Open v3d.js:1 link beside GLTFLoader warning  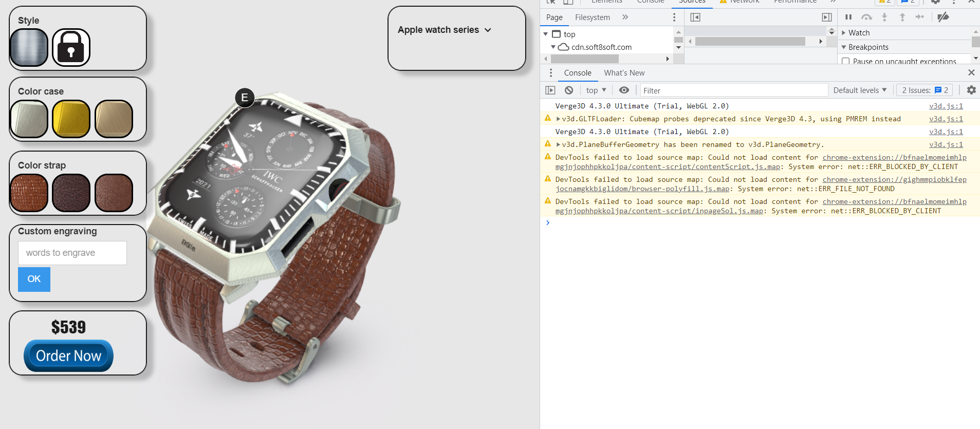(x=946, y=119)
